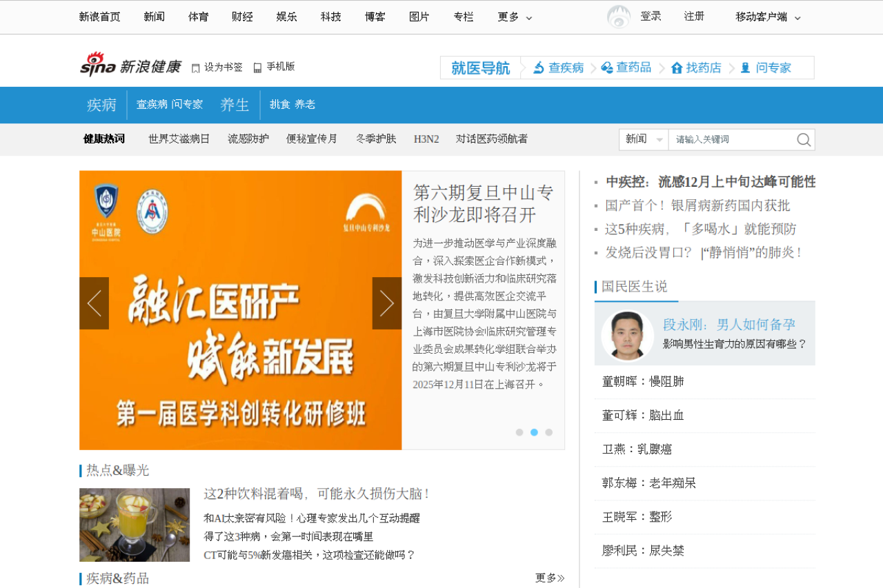Image resolution: width=883 pixels, height=588 pixels.
Task: Open news 中疾控:流感12月上中旬达峰可能性
Action: (x=711, y=182)
